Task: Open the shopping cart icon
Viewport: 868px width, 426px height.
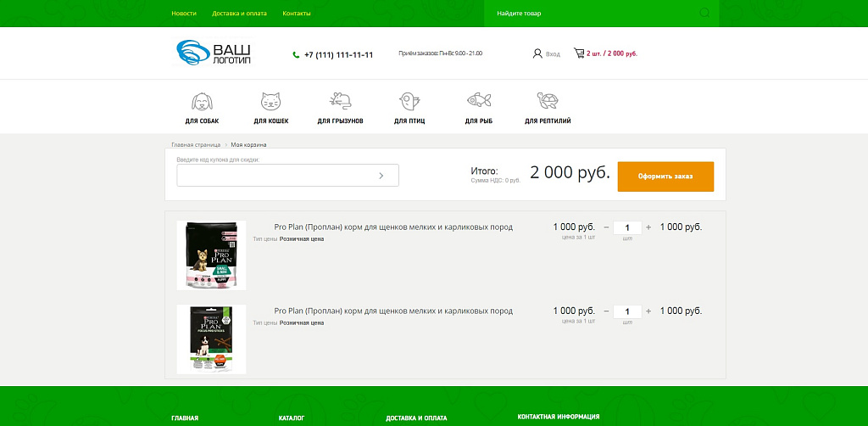Action: pyautogui.click(x=579, y=53)
